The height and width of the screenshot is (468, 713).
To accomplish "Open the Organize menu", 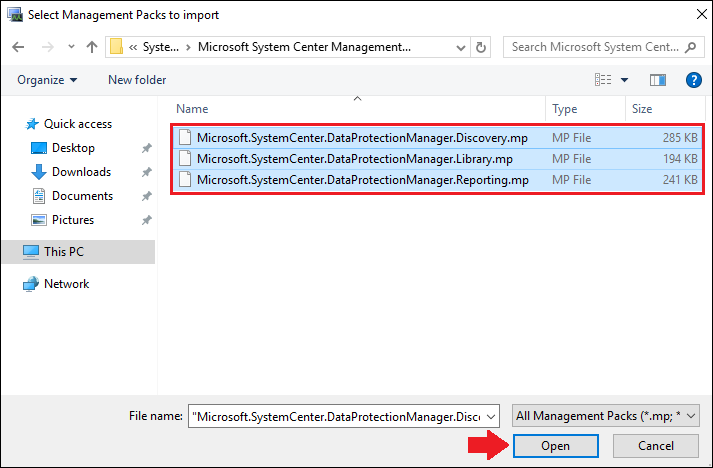I will (47, 80).
